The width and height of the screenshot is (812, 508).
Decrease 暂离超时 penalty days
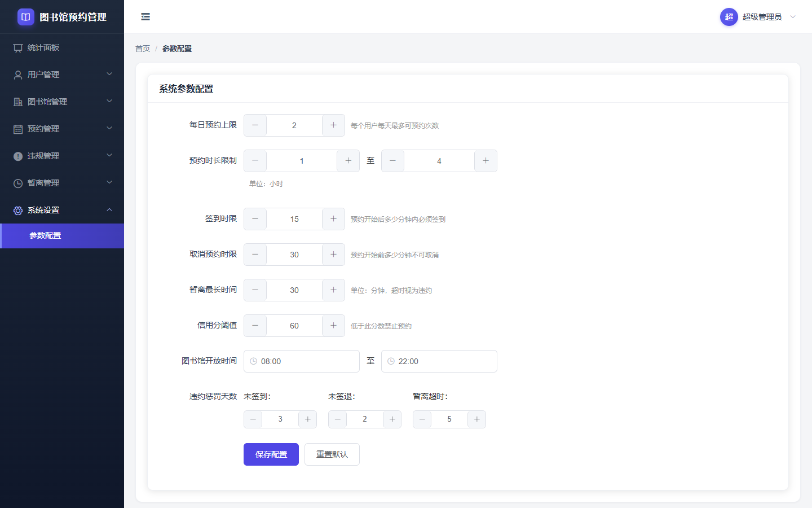tap(422, 419)
